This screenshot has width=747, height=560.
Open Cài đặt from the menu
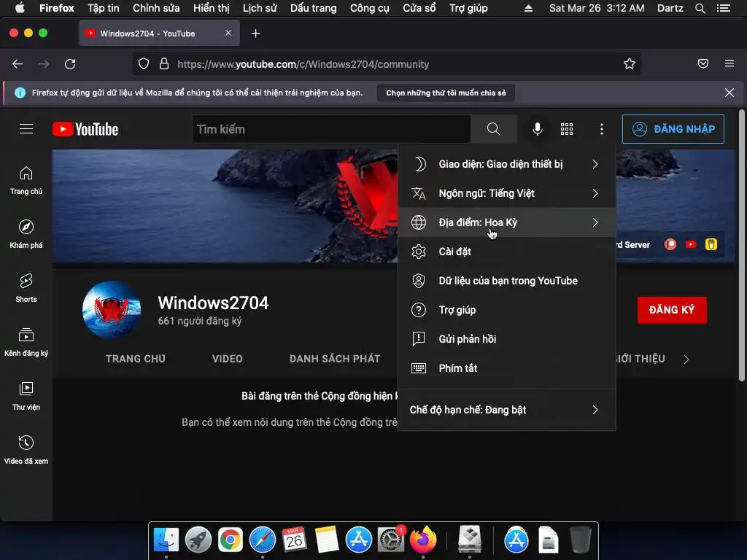(x=506, y=252)
